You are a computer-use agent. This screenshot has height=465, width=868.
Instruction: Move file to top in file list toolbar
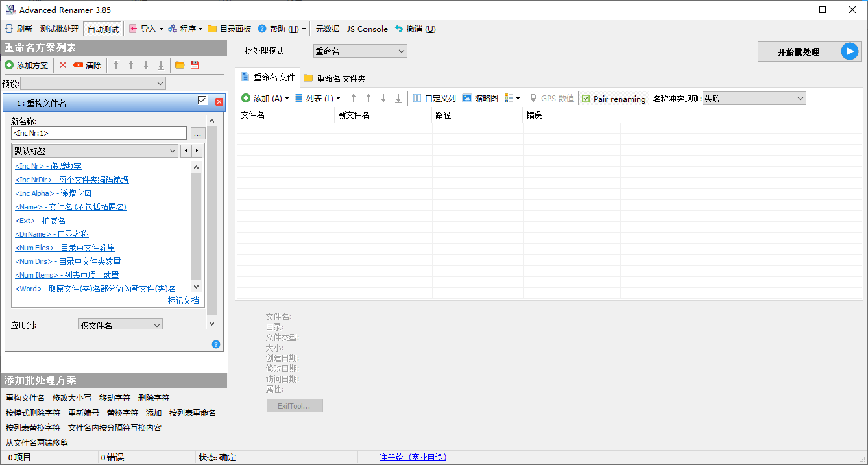(354, 98)
